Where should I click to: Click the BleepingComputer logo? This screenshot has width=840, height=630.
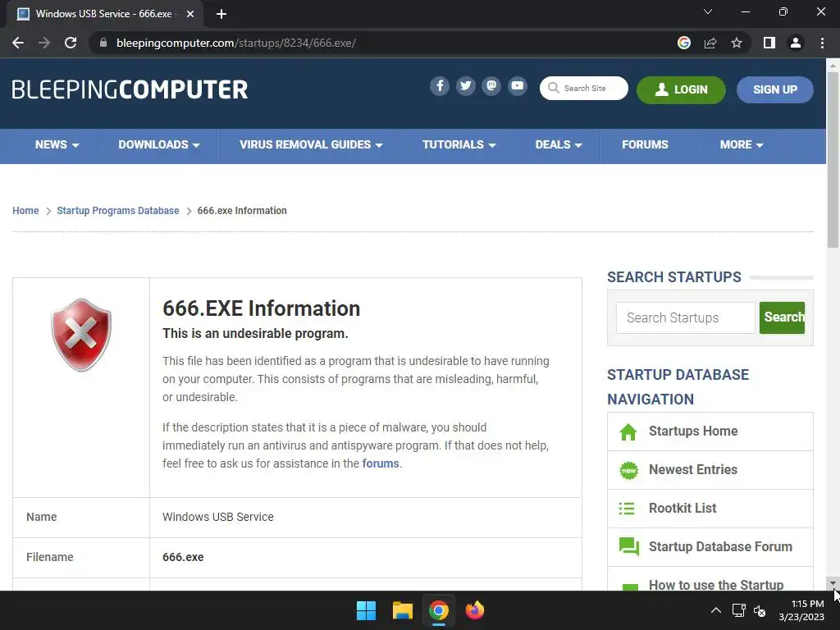click(130, 89)
